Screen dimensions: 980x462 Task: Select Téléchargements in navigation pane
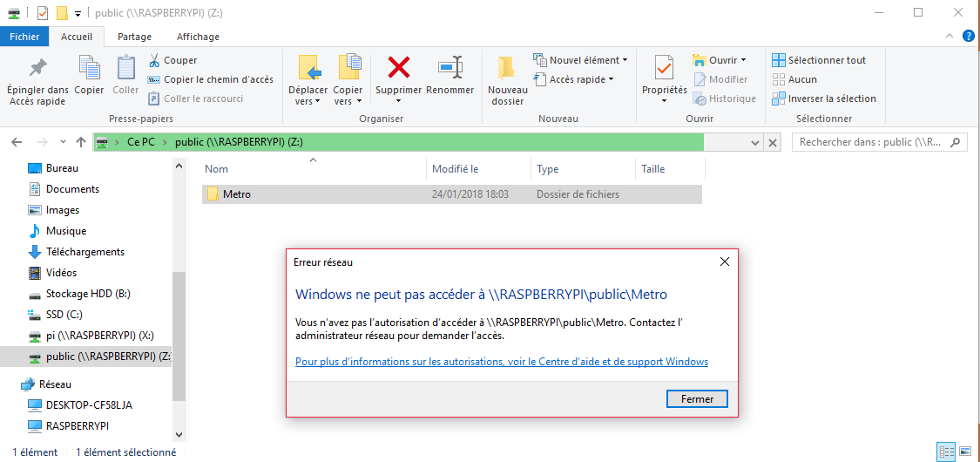pyautogui.click(x=85, y=252)
